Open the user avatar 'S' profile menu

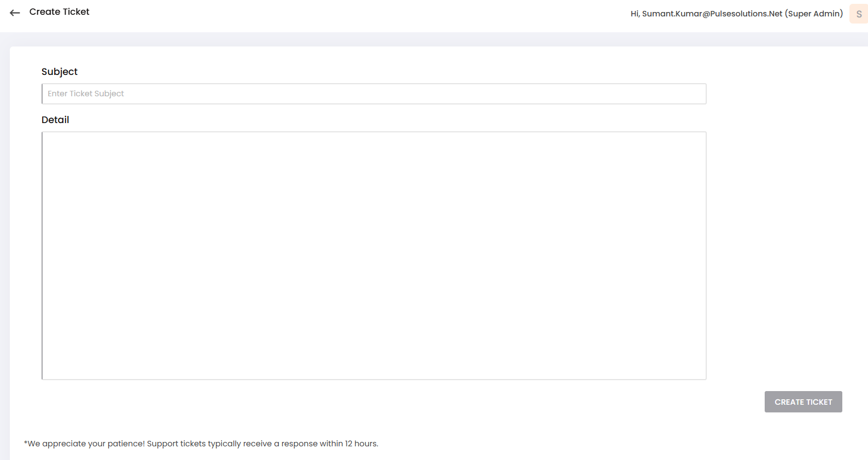tap(858, 14)
